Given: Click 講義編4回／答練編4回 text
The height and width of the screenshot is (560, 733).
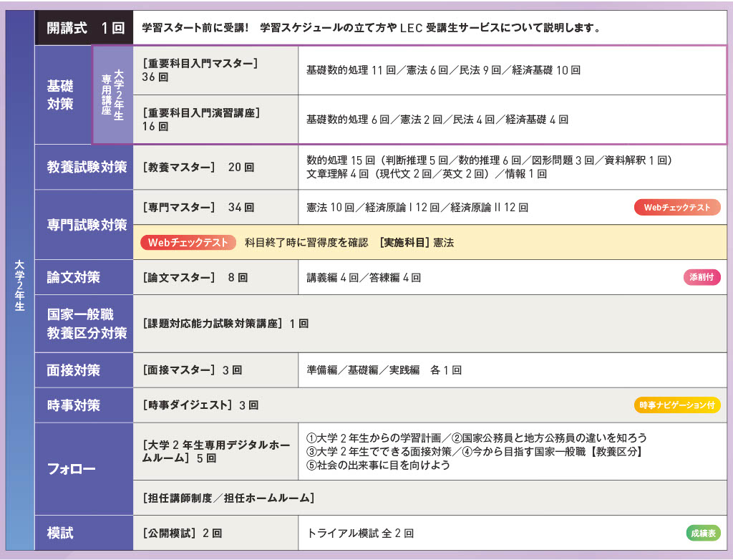Looking at the screenshot, I should (x=364, y=277).
